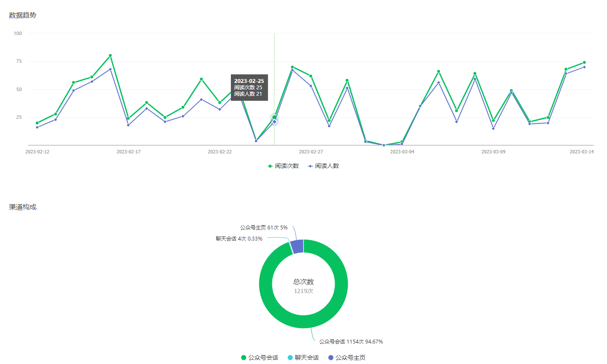Click the tooltip line 阅读次数 25

click(248, 88)
